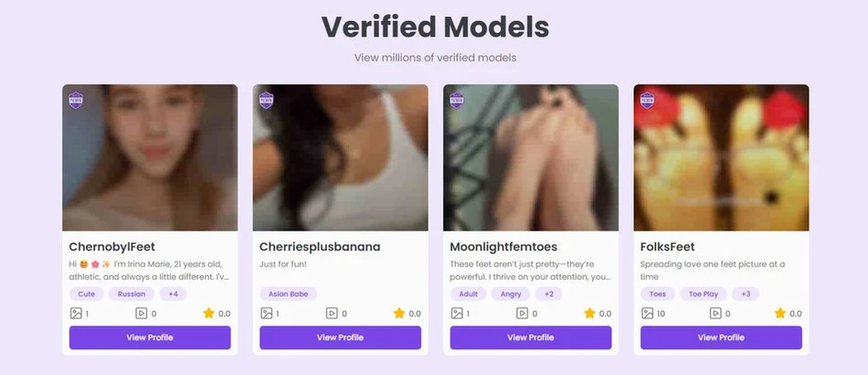Choose the Angry tag on Moonlightfemtoes
The width and height of the screenshot is (868, 375).
(511, 294)
